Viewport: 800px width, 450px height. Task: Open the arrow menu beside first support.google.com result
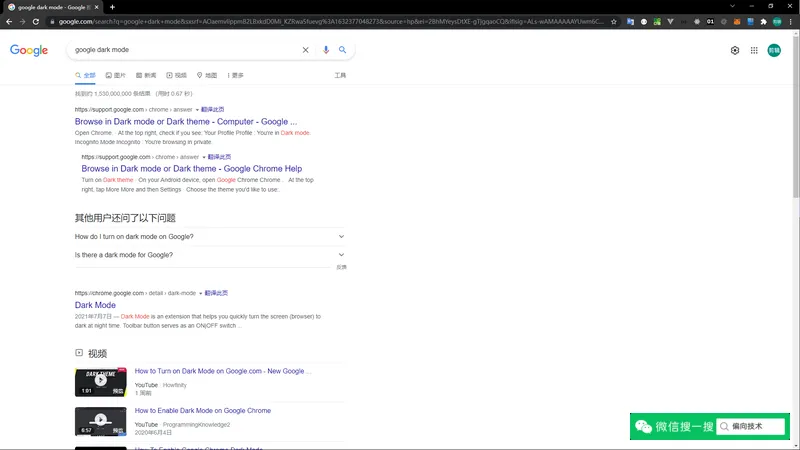(197, 110)
